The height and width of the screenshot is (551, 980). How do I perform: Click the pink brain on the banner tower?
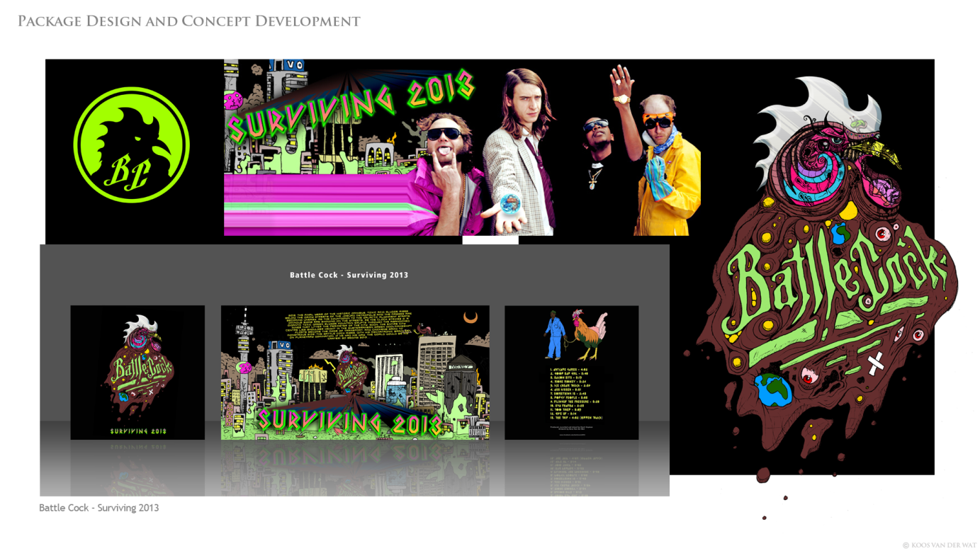pyautogui.click(x=235, y=101)
